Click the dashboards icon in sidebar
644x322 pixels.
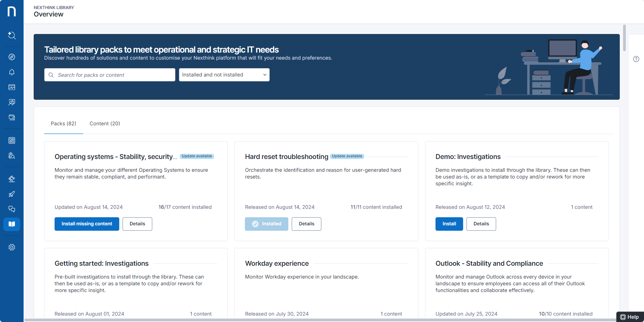(12, 87)
